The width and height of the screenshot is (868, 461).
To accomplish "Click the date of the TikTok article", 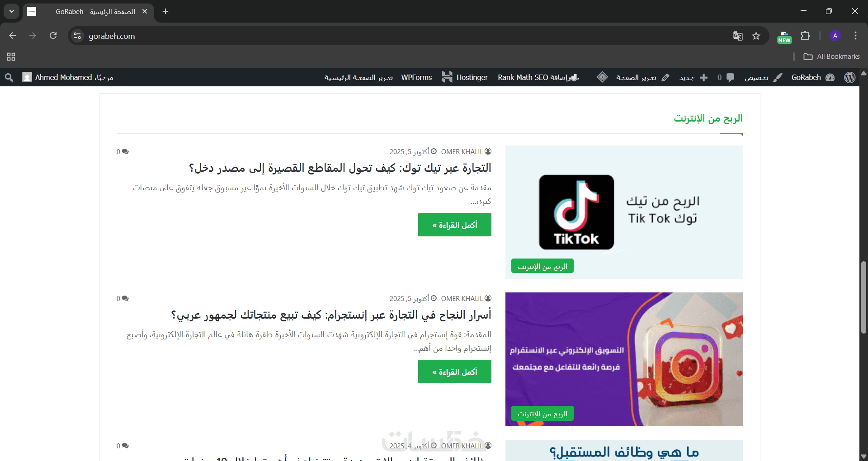I will tap(413, 152).
